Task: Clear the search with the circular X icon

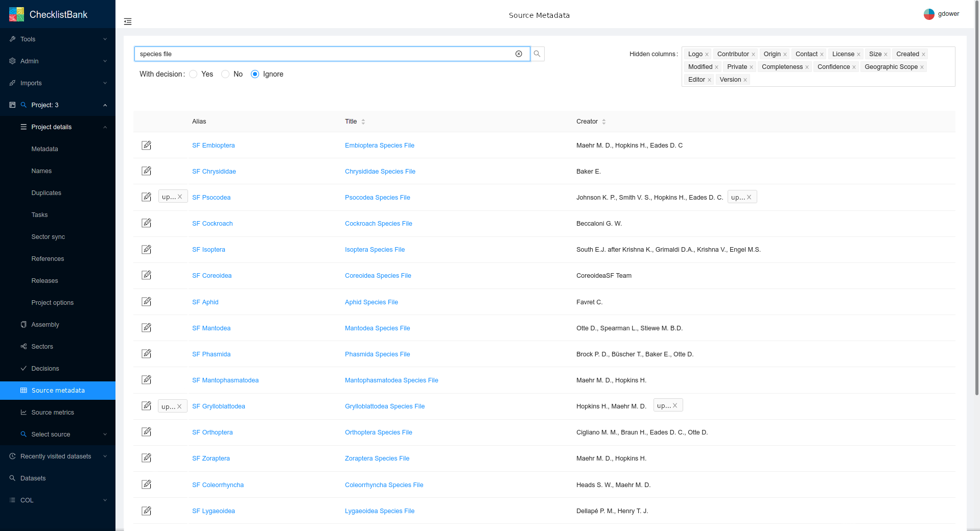Action: (519, 54)
